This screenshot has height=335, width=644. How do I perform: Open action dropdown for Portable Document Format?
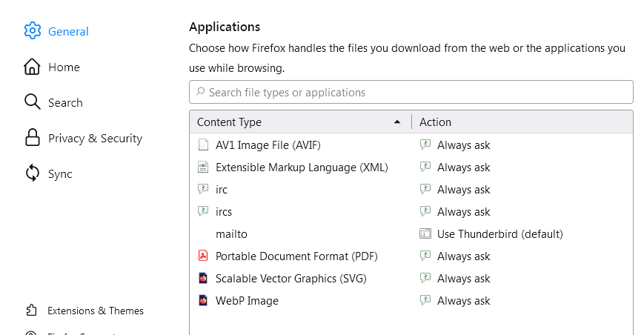click(522, 256)
